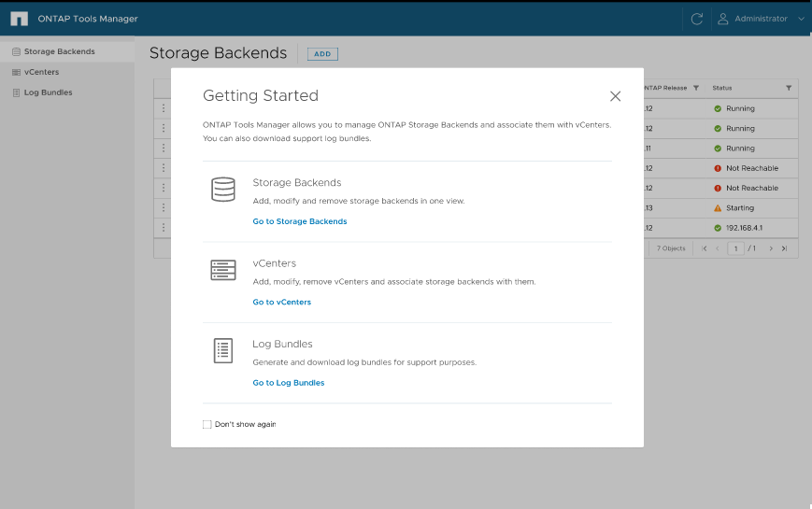Viewport: 812px width, 509px height.
Task: Open actions menu for first table row
Action: pos(164,108)
